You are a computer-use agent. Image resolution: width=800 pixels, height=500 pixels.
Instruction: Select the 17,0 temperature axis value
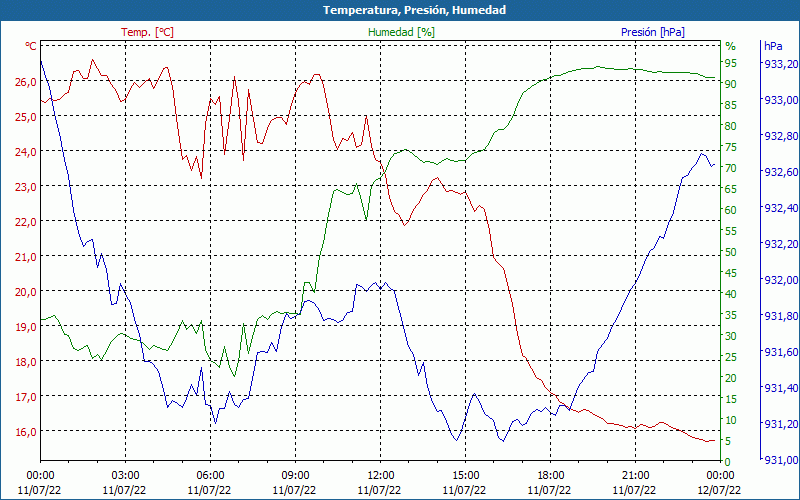pos(26,397)
